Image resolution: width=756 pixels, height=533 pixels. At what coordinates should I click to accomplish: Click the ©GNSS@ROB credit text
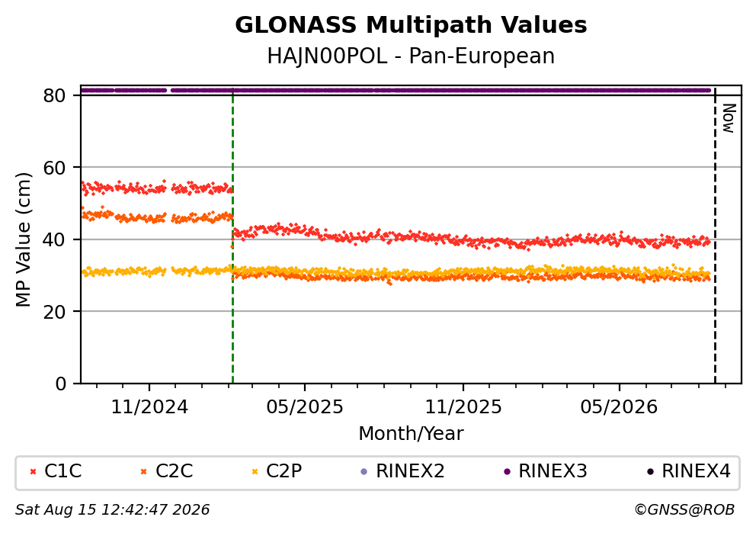[684, 510]
